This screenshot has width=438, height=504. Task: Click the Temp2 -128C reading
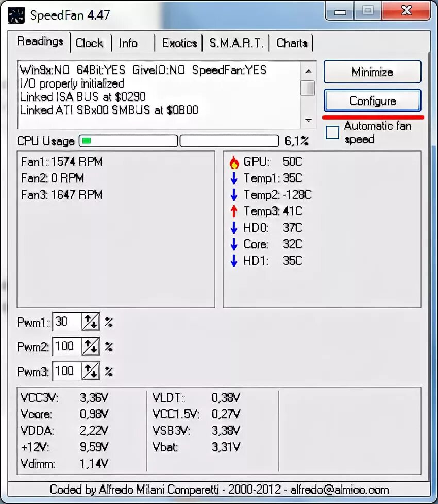(x=278, y=195)
